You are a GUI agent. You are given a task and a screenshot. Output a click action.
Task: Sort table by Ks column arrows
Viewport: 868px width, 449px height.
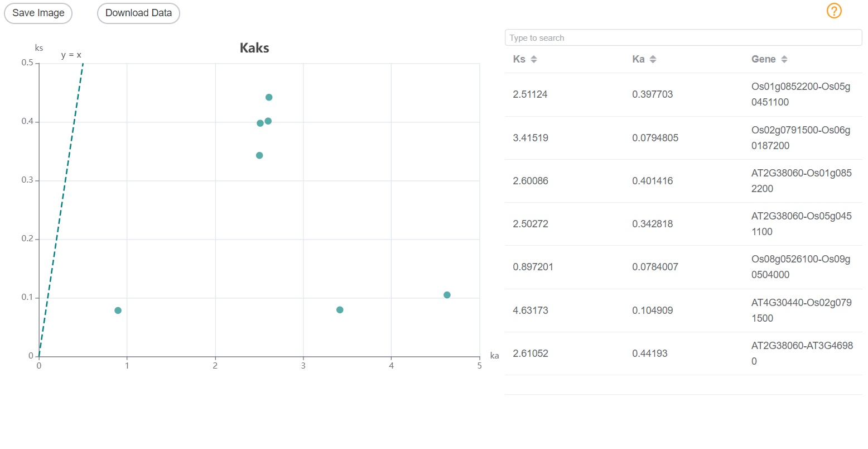[x=534, y=59]
